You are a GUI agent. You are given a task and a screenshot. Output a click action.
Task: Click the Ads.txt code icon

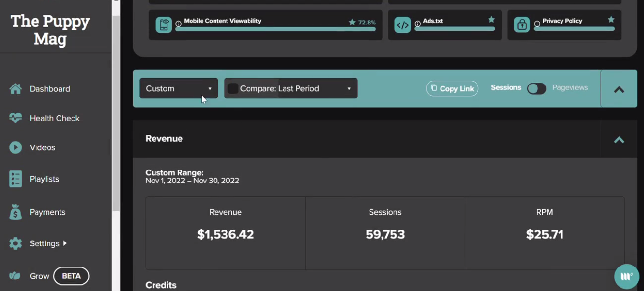[x=403, y=25]
